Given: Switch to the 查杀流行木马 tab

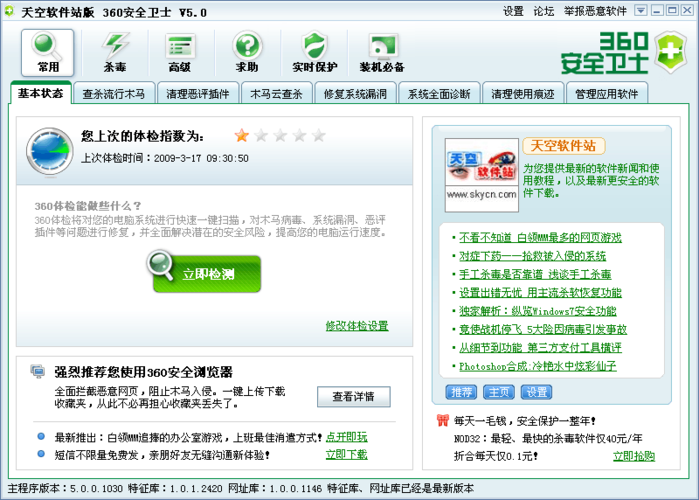Looking at the screenshot, I should coord(114,95).
